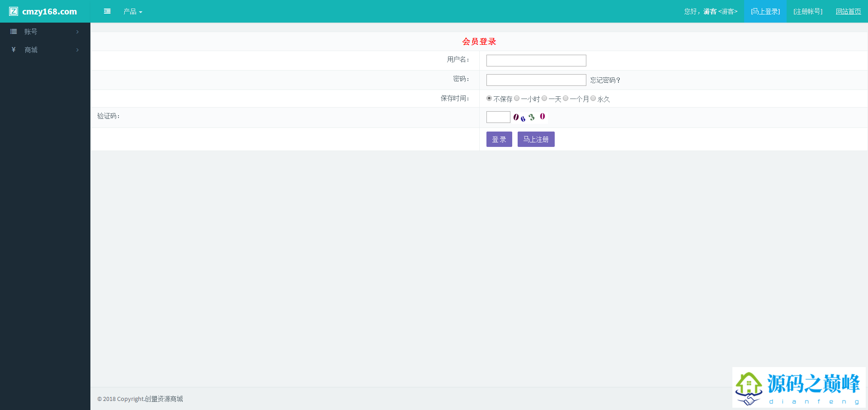Click the 马上注册 button
Screen dimensions: 868x410
(x=536, y=139)
